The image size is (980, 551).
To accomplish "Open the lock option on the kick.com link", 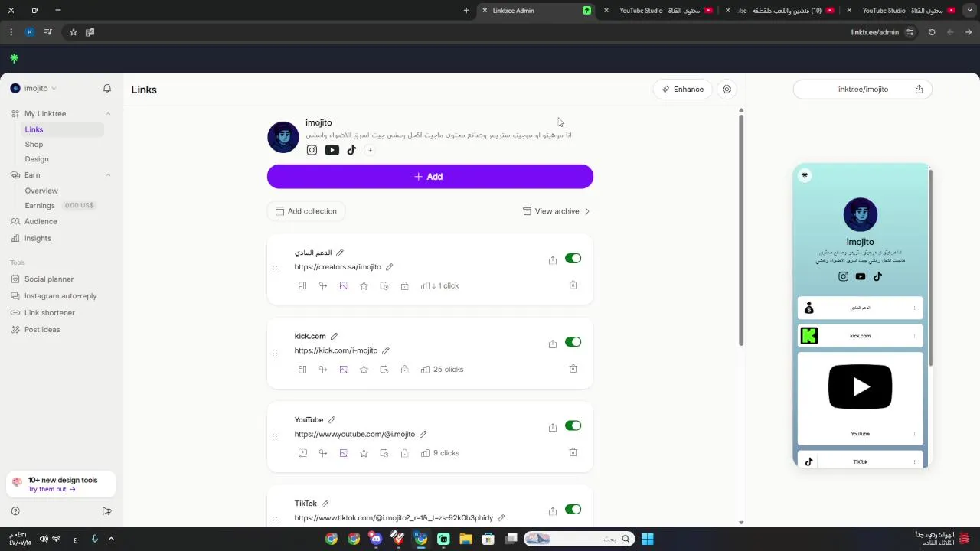I will (404, 370).
